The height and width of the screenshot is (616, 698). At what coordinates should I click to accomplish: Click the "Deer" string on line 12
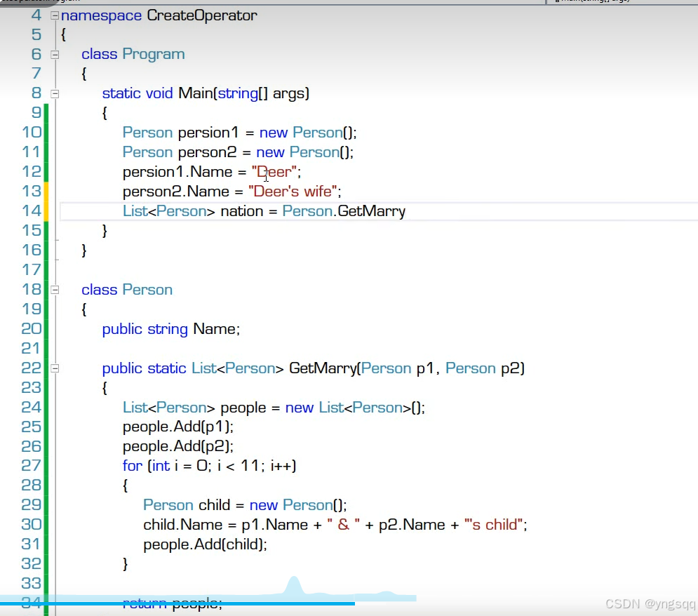pyautogui.click(x=274, y=172)
